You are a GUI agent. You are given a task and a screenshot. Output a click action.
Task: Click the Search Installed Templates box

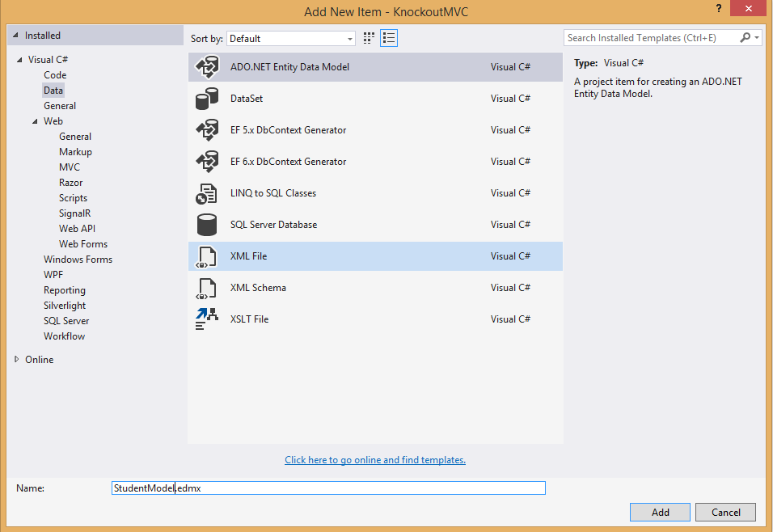point(651,38)
